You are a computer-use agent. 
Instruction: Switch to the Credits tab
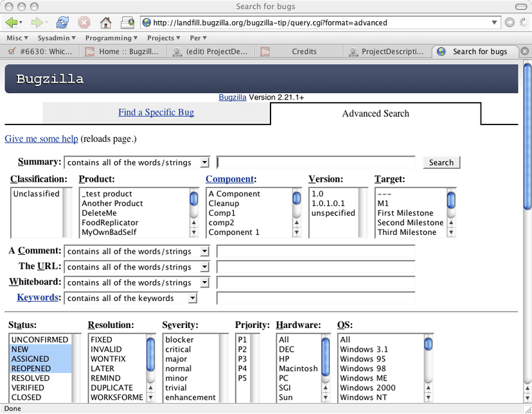(x=304, y=51)
